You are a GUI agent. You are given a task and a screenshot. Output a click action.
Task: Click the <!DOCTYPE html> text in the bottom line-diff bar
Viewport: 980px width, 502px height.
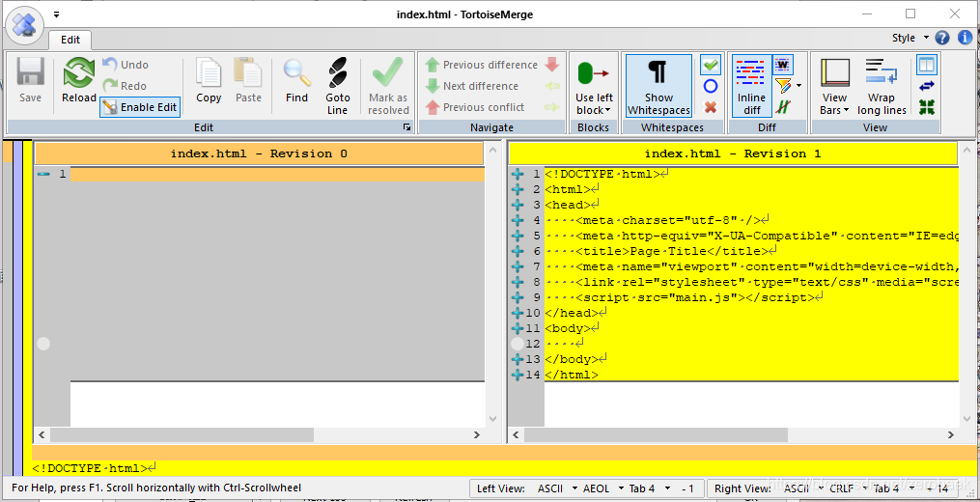[x=90, y=467]
